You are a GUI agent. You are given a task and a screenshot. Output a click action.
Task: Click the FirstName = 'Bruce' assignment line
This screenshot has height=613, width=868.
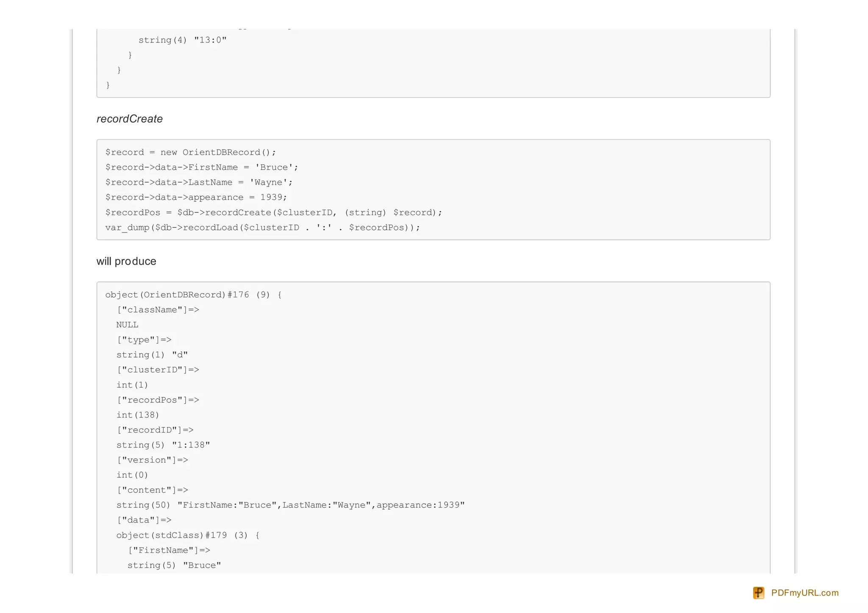tap(202, 167)
